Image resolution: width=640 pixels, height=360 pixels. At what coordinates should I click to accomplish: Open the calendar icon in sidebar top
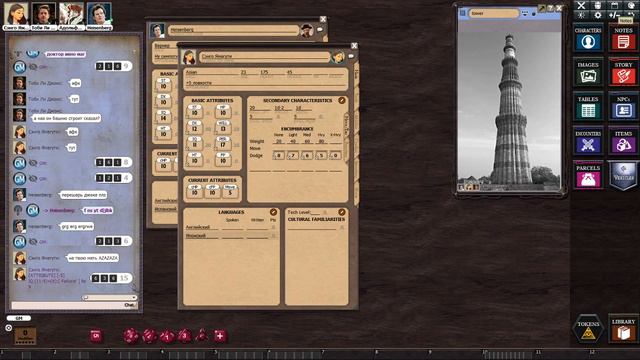pyautogui.click(x=614, y=5)
